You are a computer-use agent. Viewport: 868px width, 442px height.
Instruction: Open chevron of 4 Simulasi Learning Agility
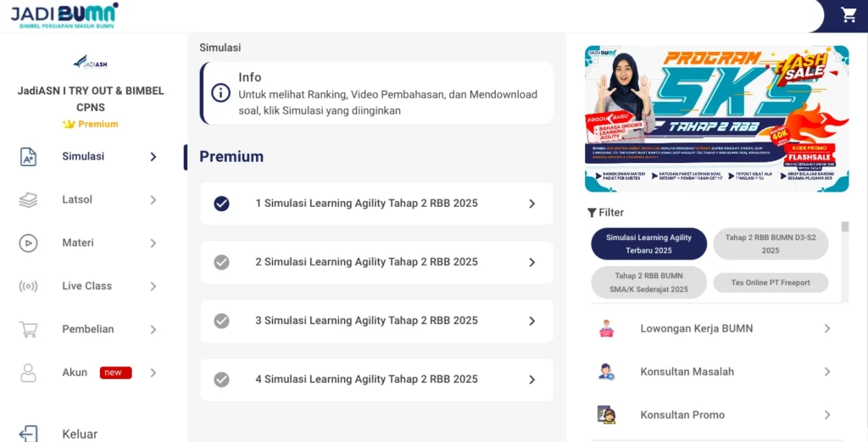(532, 380)
